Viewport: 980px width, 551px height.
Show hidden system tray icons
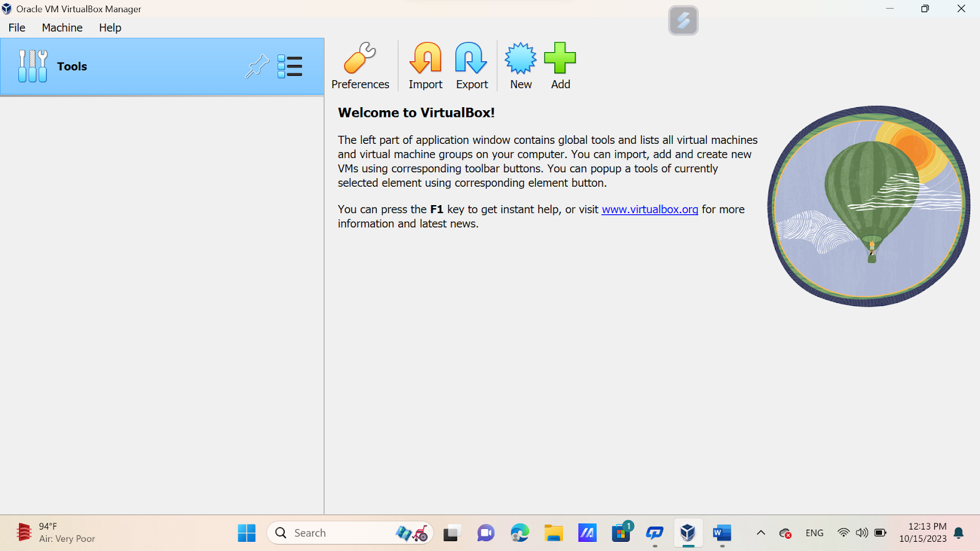761,533
